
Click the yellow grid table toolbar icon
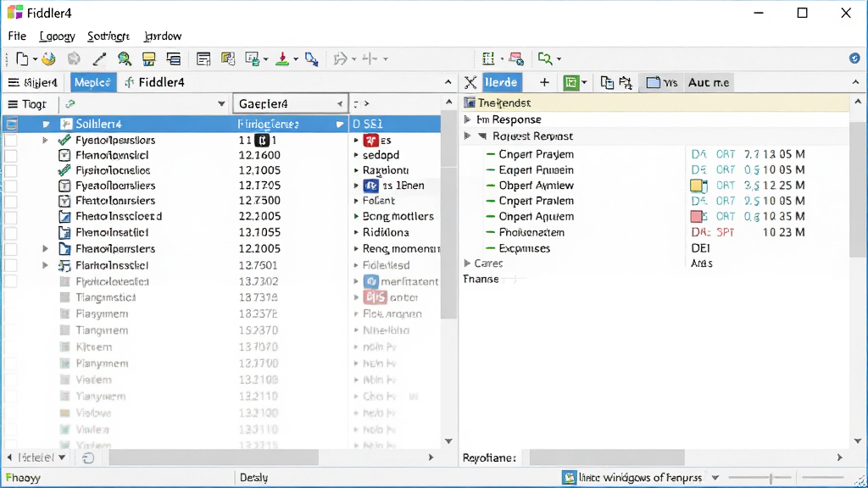[x=227, y=58]
